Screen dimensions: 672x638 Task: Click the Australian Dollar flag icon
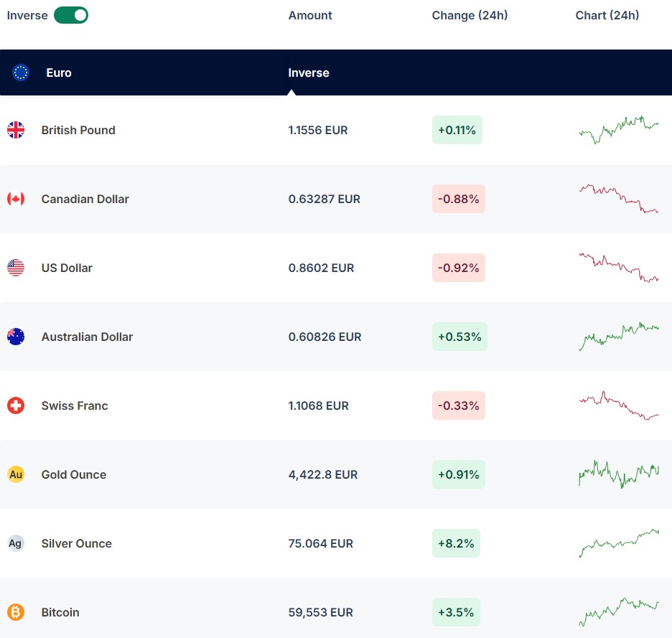click(x=16, y=337)
